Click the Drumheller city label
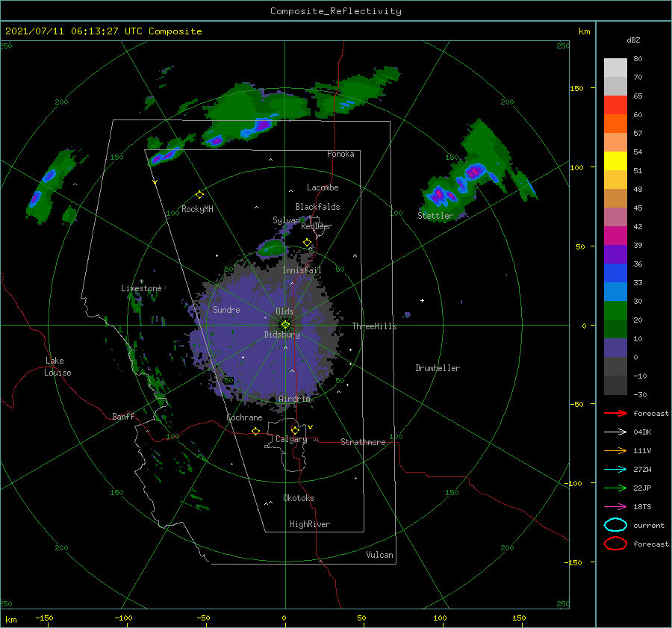672x628 pixels. [438, 368]
